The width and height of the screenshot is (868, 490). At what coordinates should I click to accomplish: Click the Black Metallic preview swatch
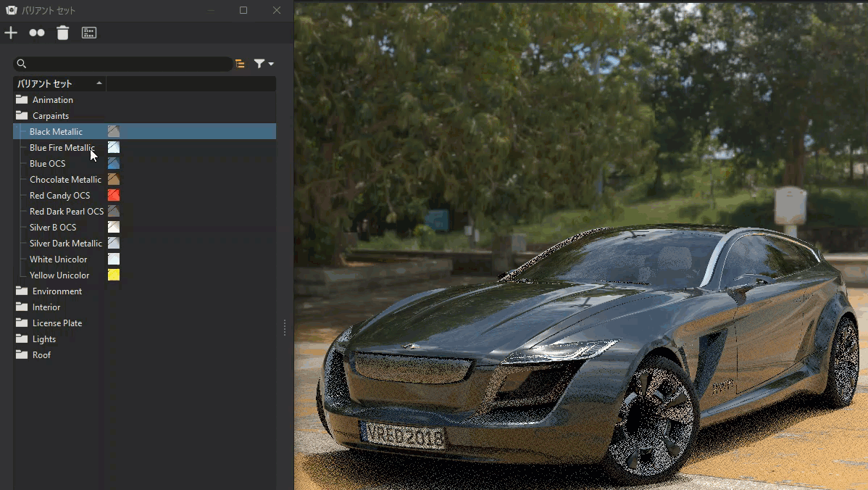tap(114, 131)
